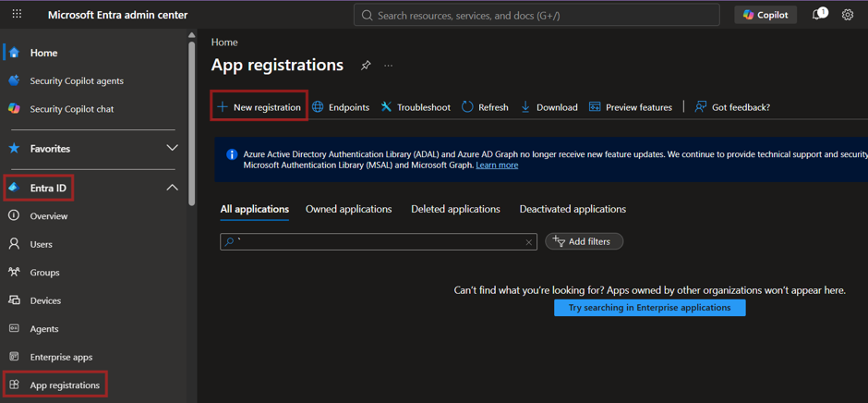
Task: Click Try searching in Enterprise applications
Action: coord(650,307)
